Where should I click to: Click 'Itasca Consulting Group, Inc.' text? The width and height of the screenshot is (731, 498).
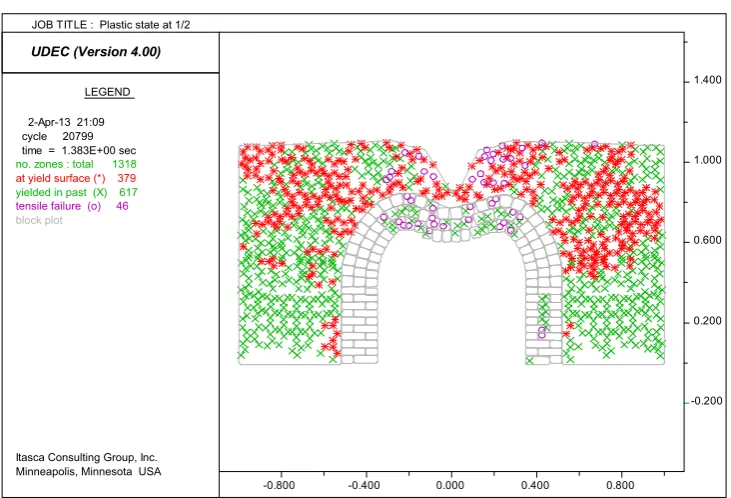pos(87,457)
